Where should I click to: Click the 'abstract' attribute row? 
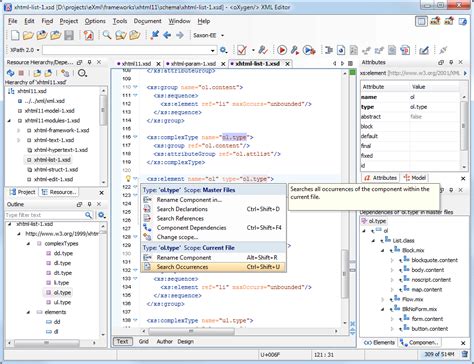[410, 117]
